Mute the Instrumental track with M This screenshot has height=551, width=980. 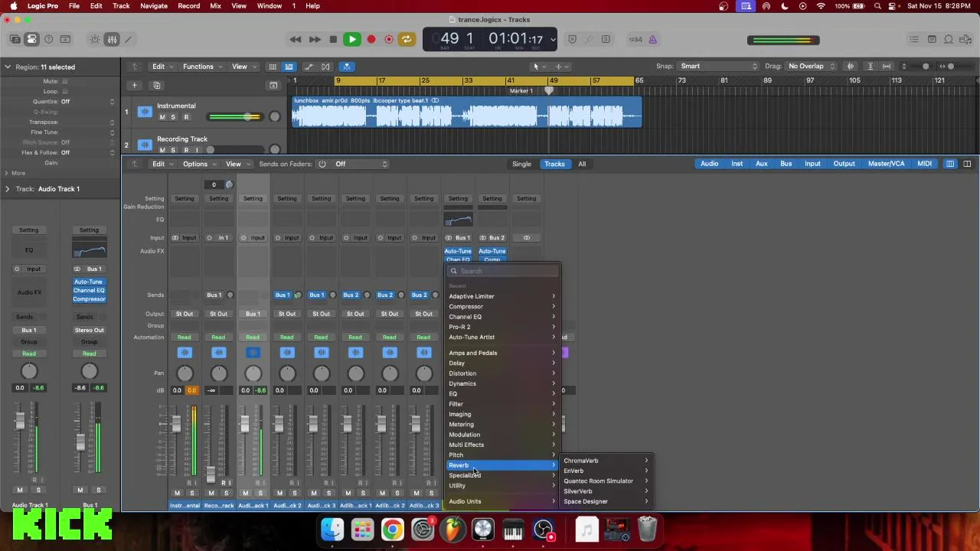[162, 117]
